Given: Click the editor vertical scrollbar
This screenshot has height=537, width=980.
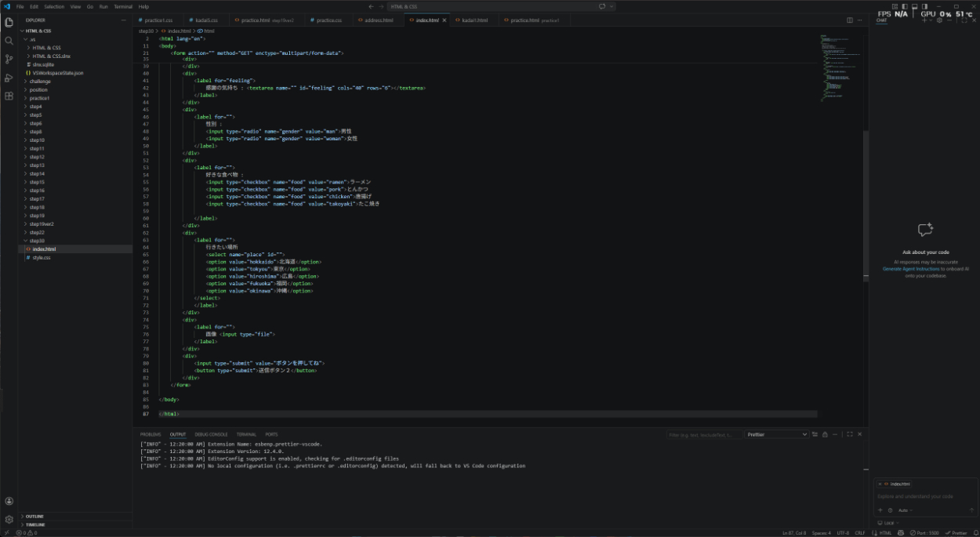Looking at the screenshot, I should pos(866,204).
